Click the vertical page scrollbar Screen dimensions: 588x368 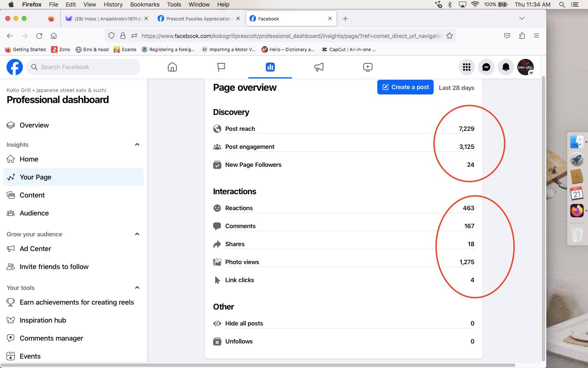[543, 219]
